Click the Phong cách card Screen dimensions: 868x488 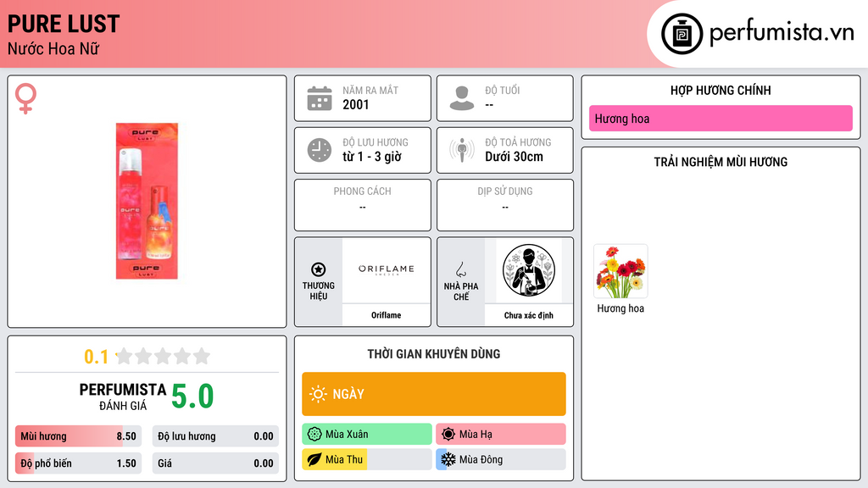363,205
